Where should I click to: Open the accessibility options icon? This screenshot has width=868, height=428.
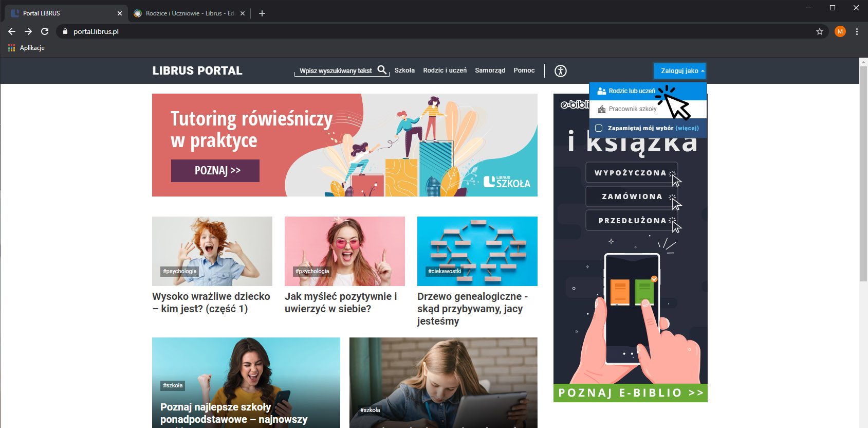[560, 71]
